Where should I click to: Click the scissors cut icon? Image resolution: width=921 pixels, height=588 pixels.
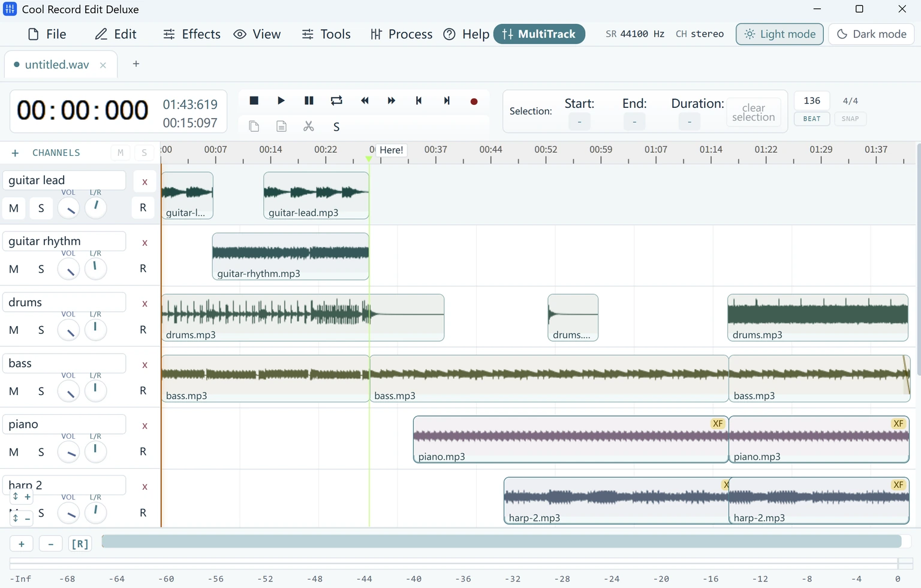[309, 126]
